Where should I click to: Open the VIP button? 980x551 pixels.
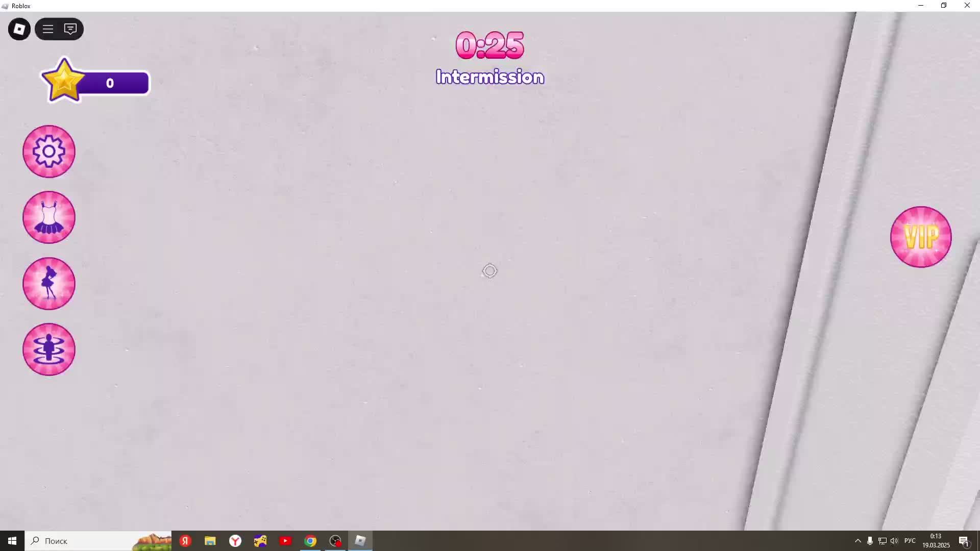(x=921, y=237)
